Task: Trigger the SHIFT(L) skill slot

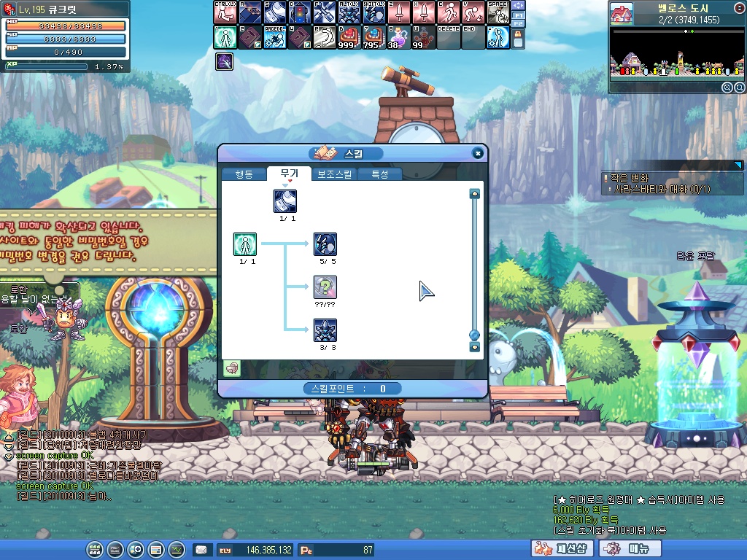Action: coord(374,12)
